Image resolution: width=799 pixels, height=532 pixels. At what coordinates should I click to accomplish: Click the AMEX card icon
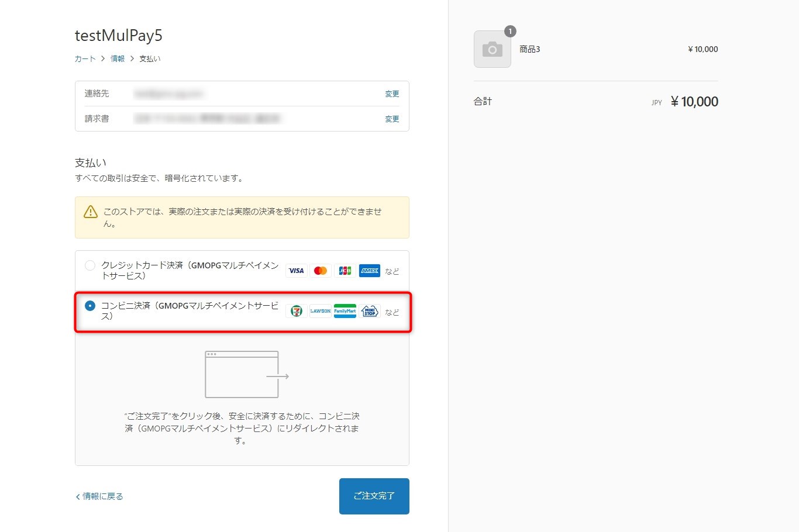click(x=370, y=271)
